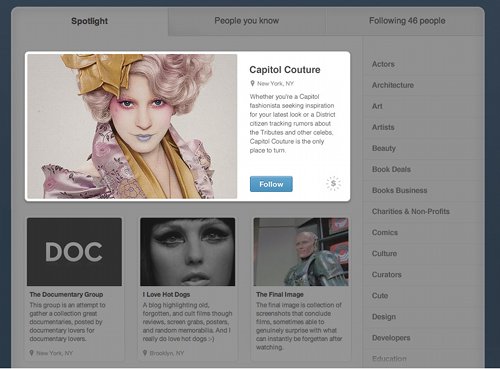Click The Documentary Group description paragraph
This screenshot has width=500, height=369.
click(67, 322)
